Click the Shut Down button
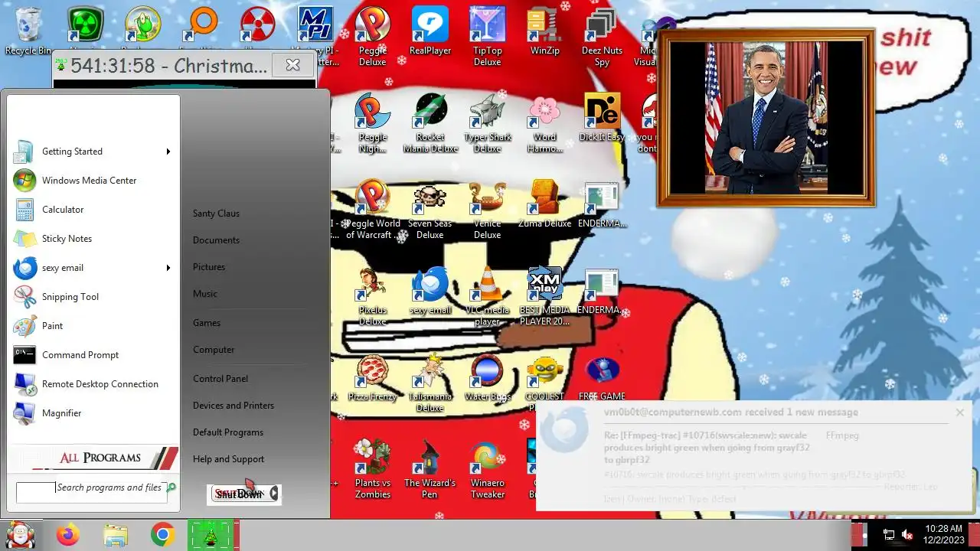The width and height of the screenshot is (980, 551). tap(238, 494)
